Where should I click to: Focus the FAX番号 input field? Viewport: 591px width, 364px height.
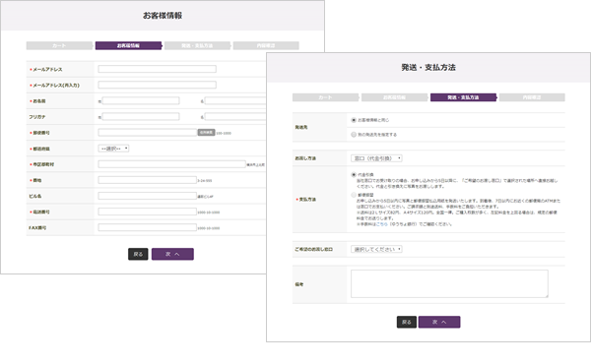tap(148, 227)
